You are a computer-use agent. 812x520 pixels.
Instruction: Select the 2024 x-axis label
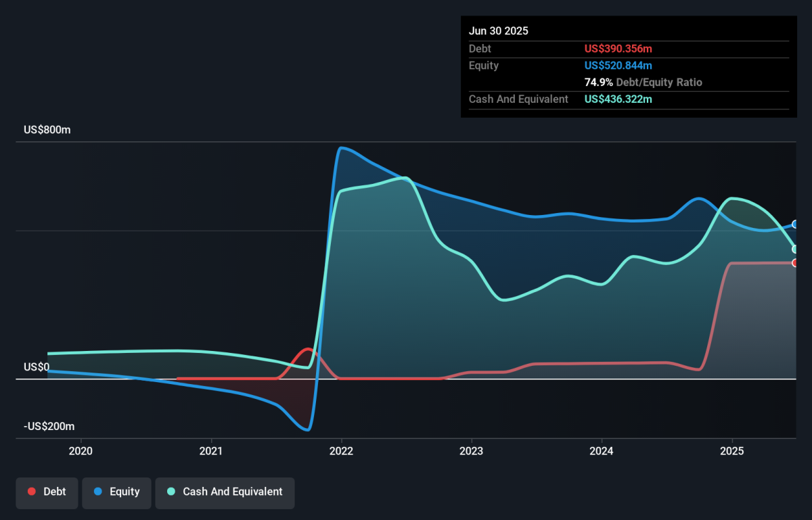(x=602, y=450)
